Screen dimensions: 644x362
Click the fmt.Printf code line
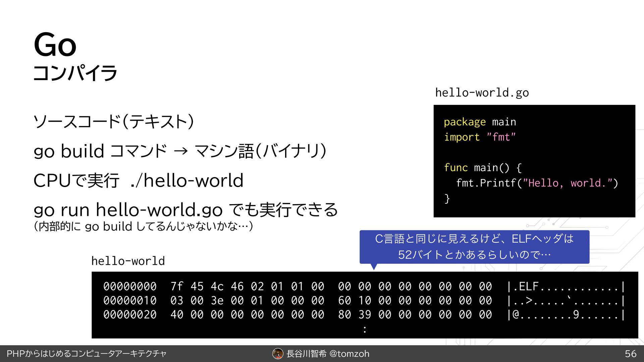[x=537, y=183]
